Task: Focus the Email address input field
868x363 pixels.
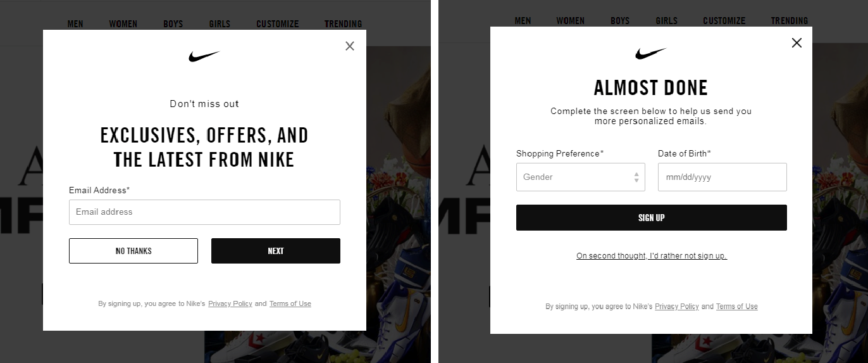Action: click(x=204, y=212)
